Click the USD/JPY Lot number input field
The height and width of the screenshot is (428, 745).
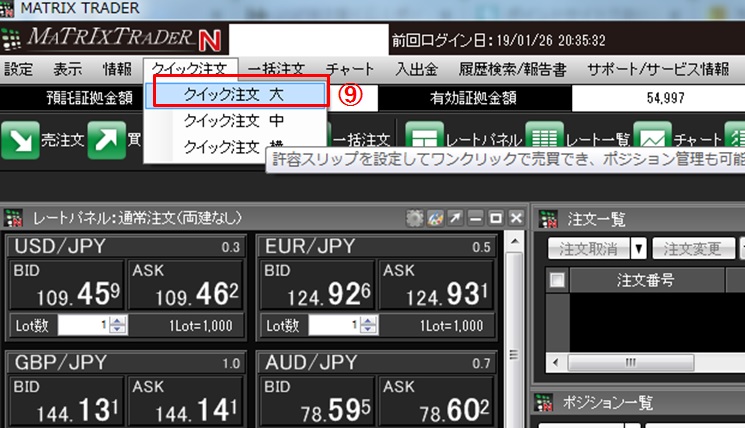[x=84, y=325]
